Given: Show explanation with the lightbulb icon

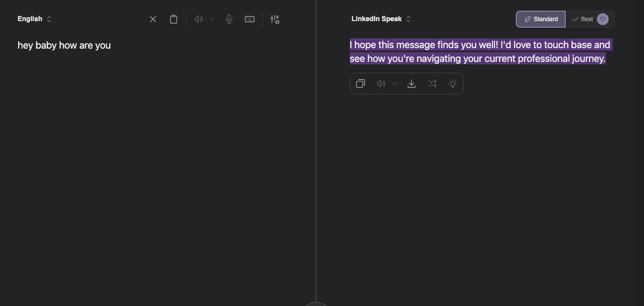Looking at the screenshot, I should click(x=453, y=83).
